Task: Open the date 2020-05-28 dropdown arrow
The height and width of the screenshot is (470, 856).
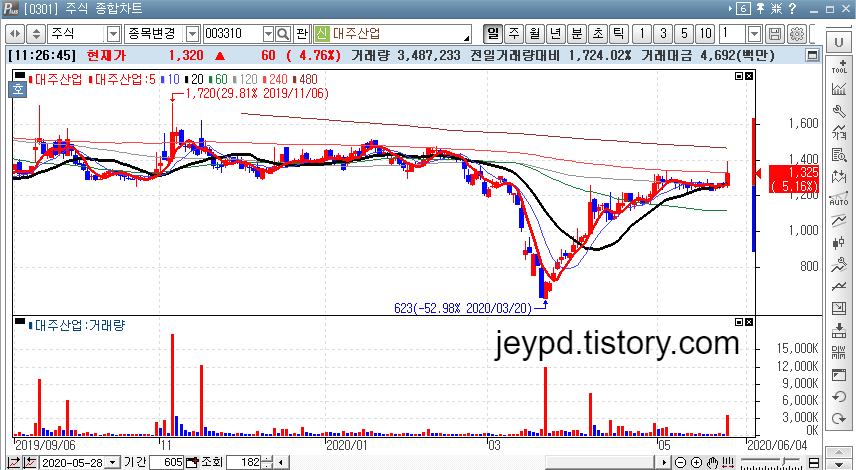Action: tap(112, 463)
